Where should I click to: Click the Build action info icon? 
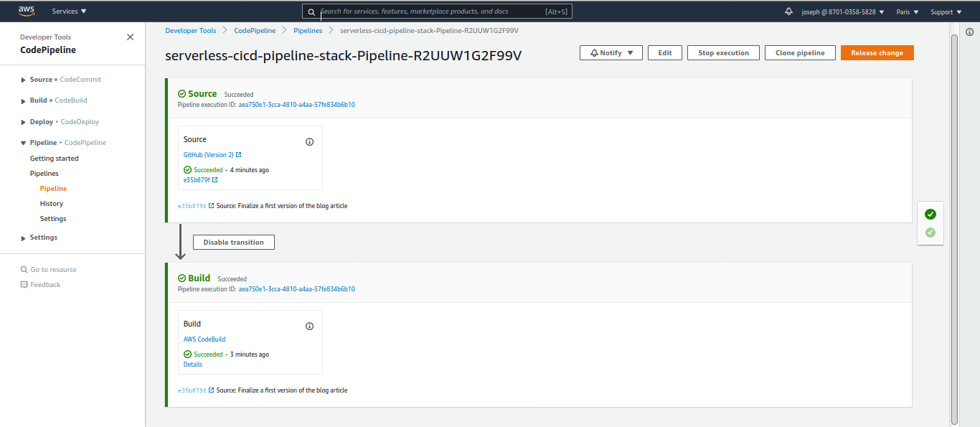pyautogui.click(x=310, y=327)
